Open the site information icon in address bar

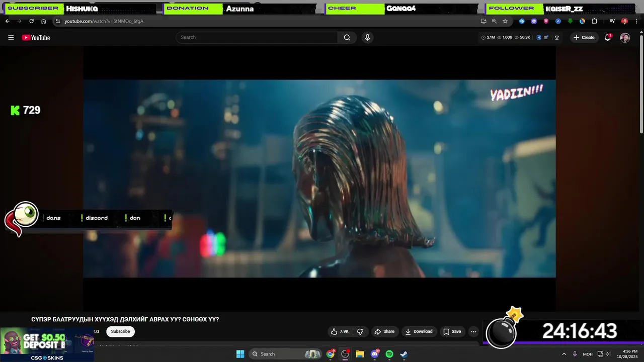pos(58,21)
